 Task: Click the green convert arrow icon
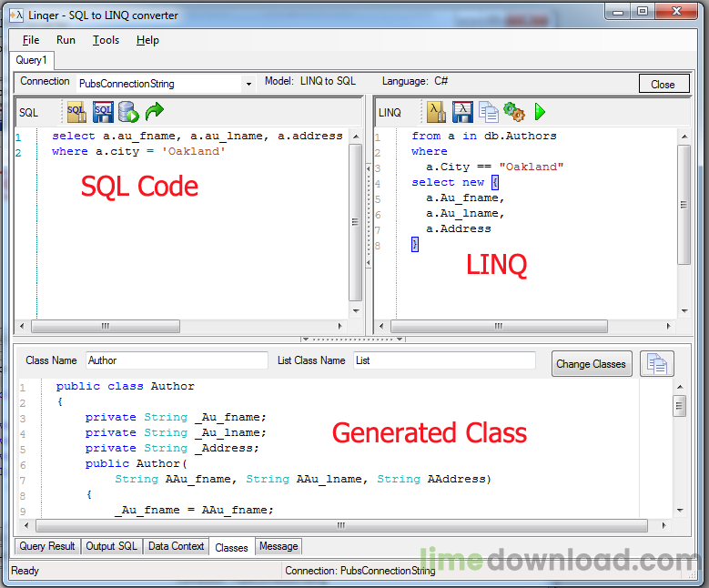click(155, 112)
